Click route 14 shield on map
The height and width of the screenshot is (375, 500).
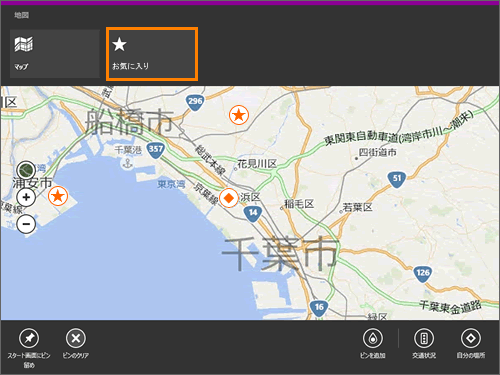(x=253, y=213)
